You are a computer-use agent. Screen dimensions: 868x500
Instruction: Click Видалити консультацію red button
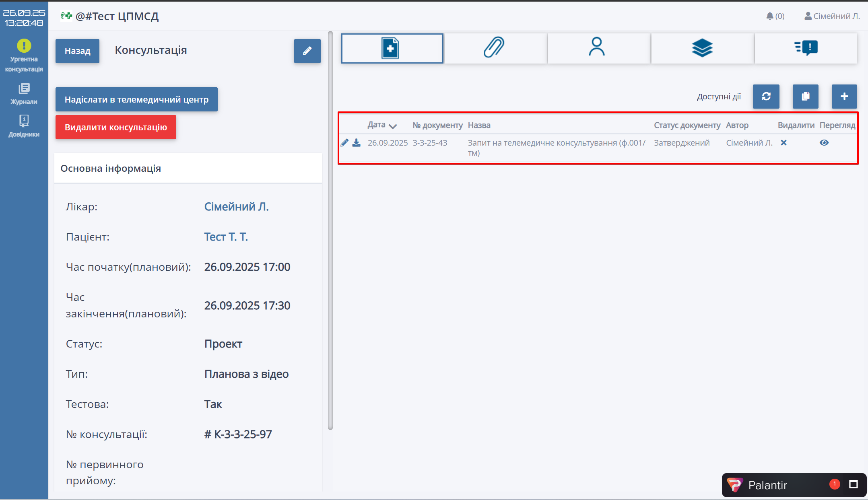click(x=115, y=127)
